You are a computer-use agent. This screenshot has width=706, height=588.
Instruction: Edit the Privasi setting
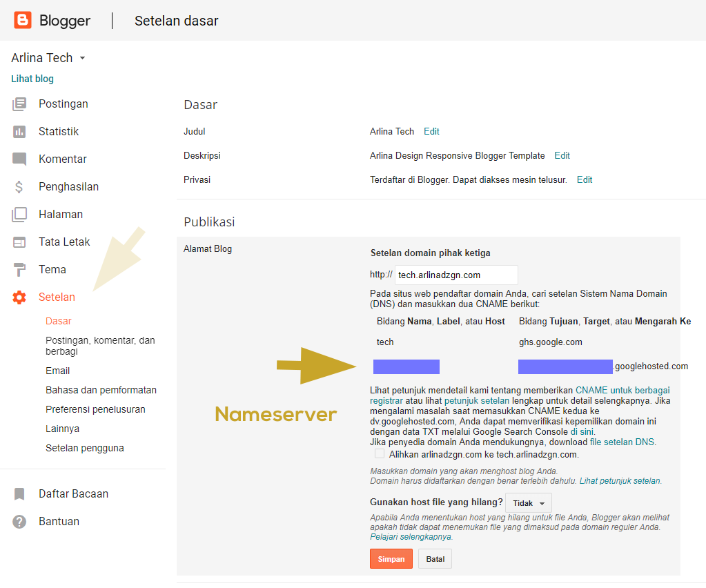coord(585,179)
